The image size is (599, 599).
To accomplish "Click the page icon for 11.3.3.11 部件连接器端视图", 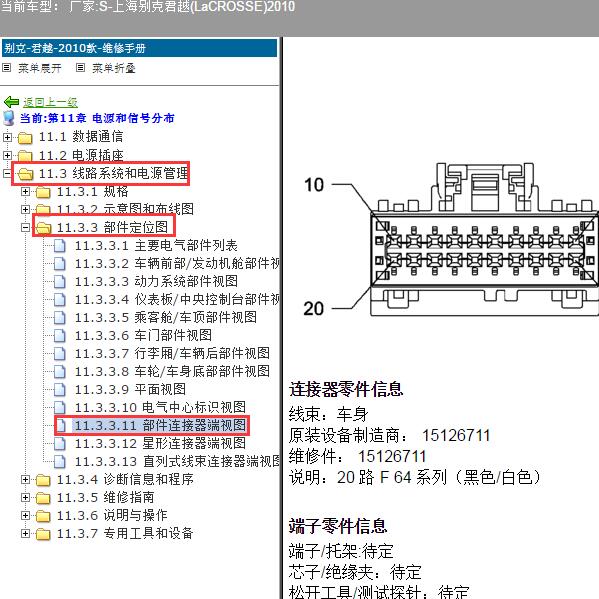I will point(61,426).
